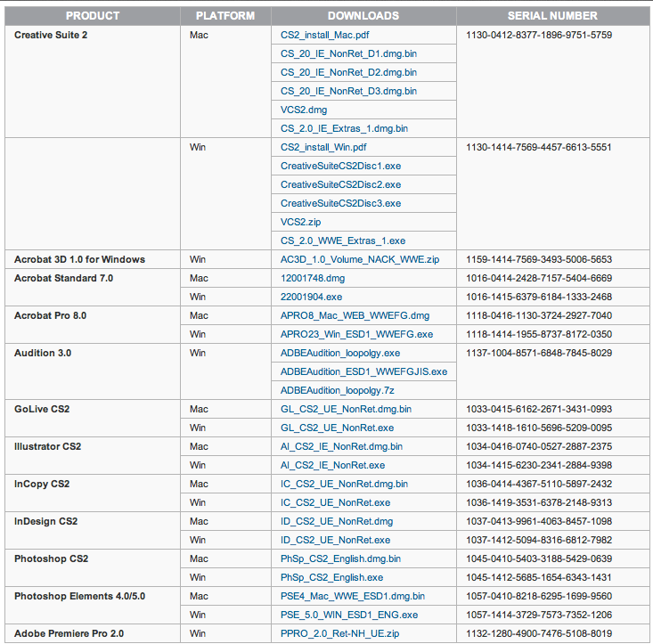Click the DOWNLOADS column header

coord(363,16)
